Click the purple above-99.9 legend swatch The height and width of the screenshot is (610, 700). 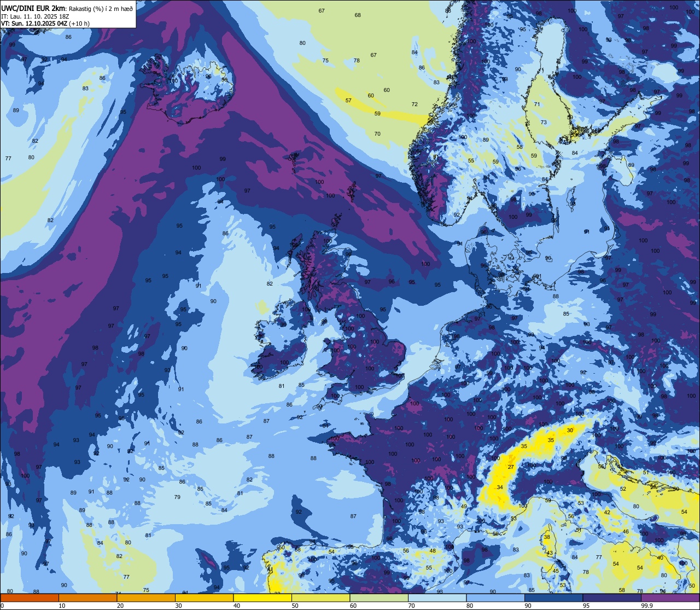670,598
